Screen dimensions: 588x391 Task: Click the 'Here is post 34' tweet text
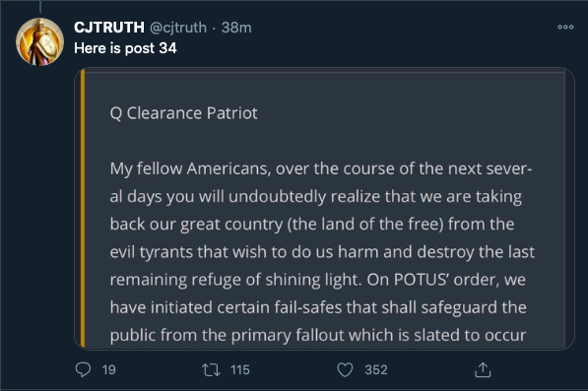(125, 48)
